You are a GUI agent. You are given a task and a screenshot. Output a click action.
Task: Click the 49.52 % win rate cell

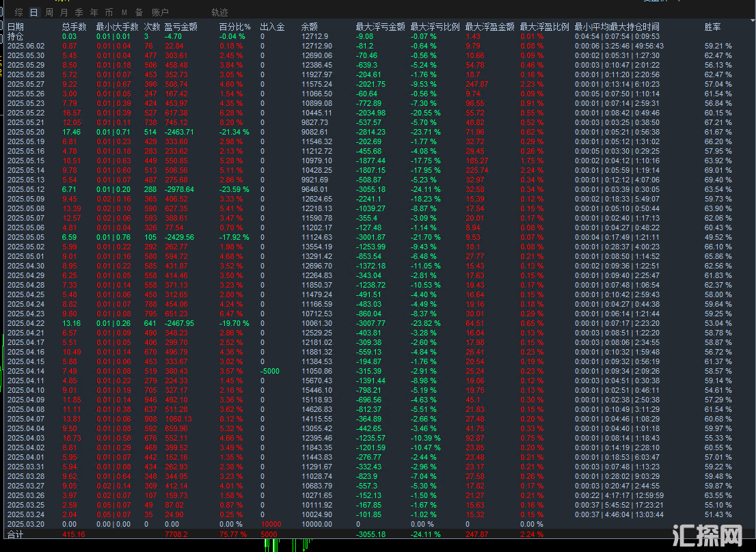click(718, 238)
